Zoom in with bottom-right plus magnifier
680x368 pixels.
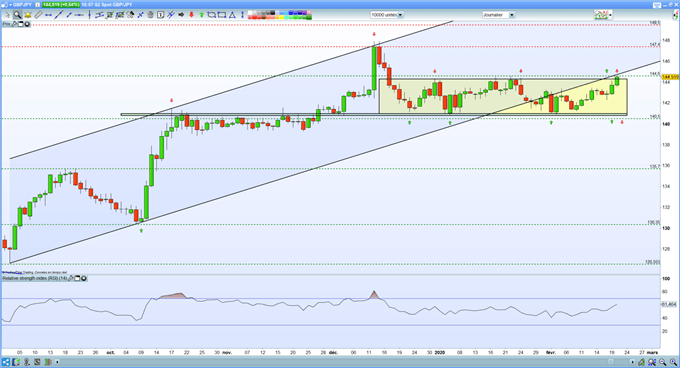coord(673,362)
